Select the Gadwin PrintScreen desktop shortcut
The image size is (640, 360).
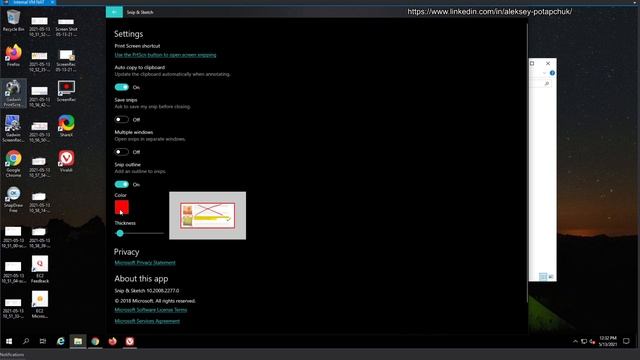click(13, 93)
